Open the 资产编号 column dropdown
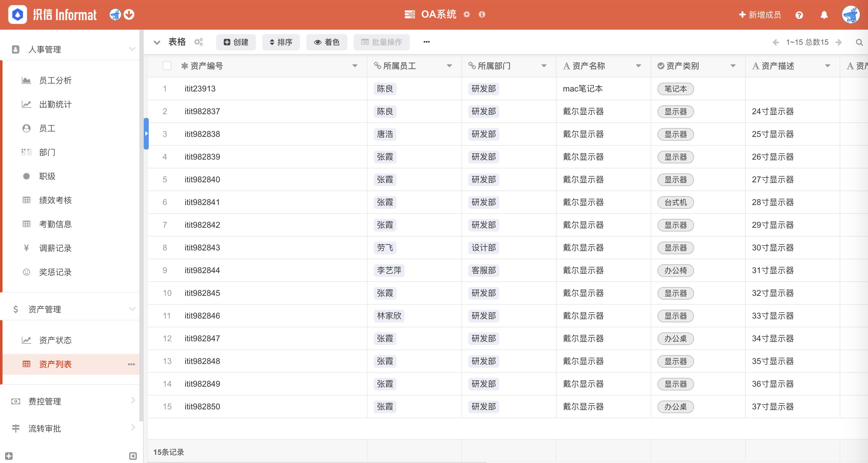The width and height of the screenshot is (868, 463). pos(355,66)
